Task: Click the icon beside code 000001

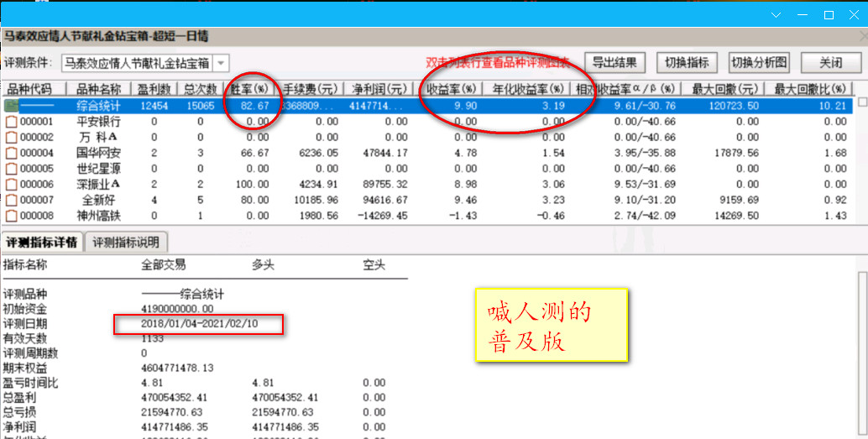Action: click(x=11, y=122)
